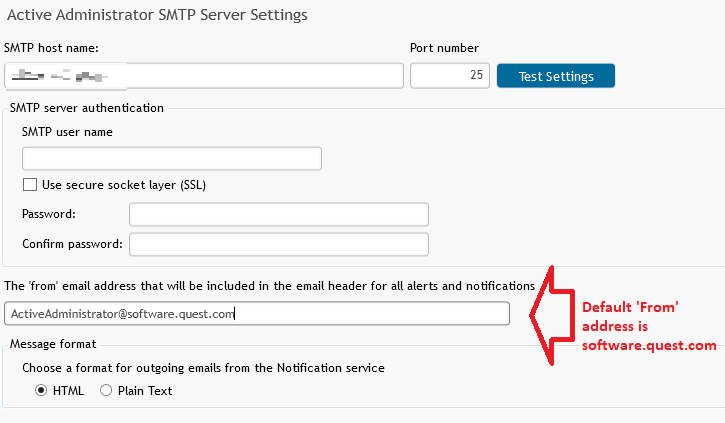Choose the Plain Text radio button
Image resolution: width=725 pixels, height=423 pixels.
click(106, 391)
